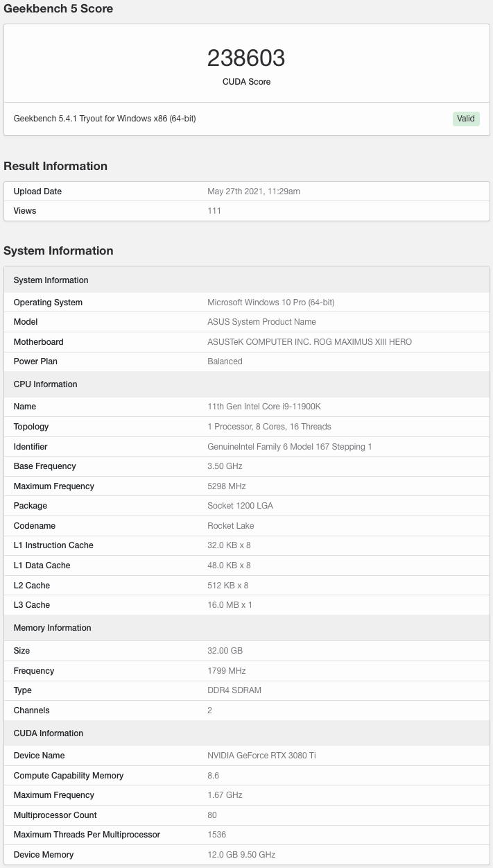The height and width of the screenshot is (868, 493).
Task: Click L1 Instruction Cache 32.0 KB x 8
Action: point(229,545)
